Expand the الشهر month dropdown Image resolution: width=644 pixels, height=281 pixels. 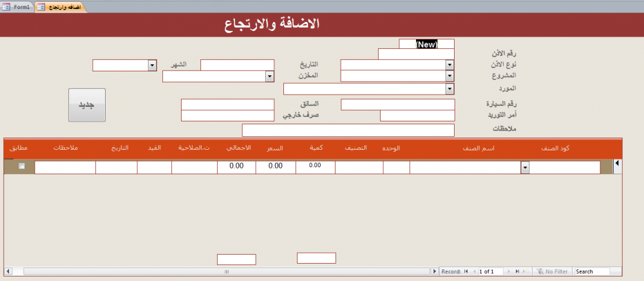(153, 65)
